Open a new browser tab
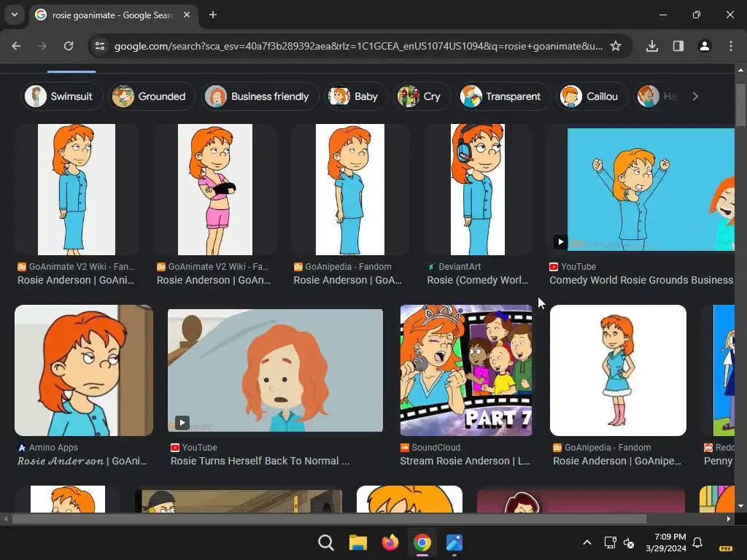Viewport: 747px width, 560px height. (x=213, y=15)
